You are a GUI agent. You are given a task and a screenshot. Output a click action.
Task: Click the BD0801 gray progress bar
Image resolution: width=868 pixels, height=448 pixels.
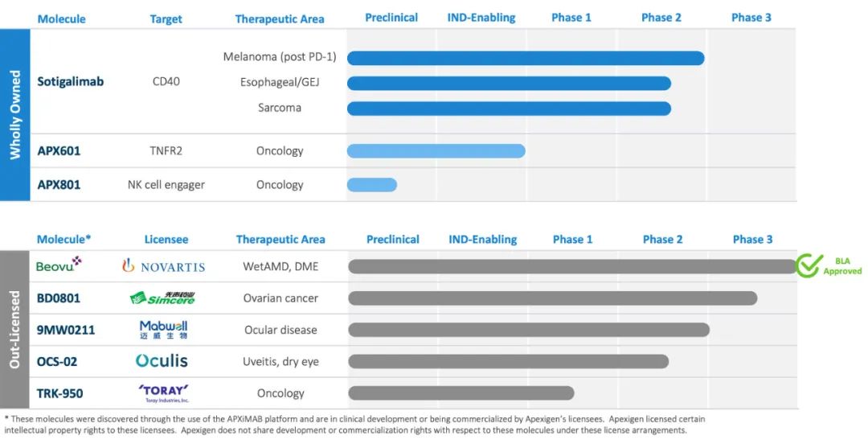click(x=552, y=298)
